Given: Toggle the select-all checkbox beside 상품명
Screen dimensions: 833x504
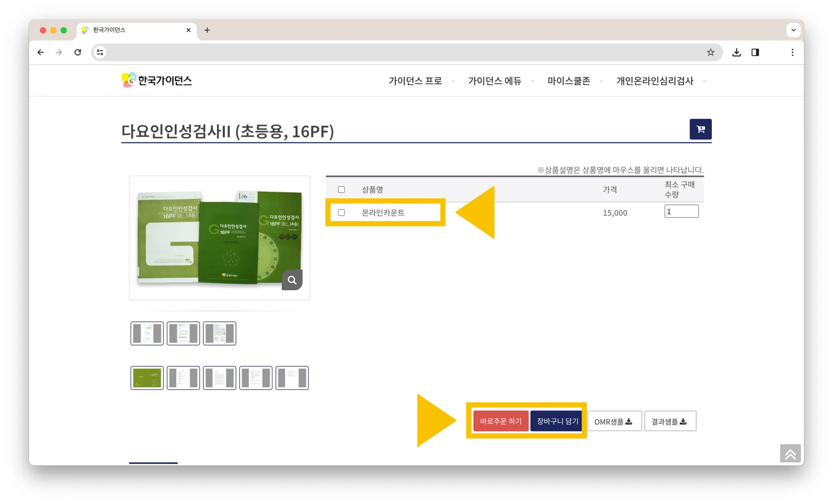Looking at the screenshot, I should point(341,189).
